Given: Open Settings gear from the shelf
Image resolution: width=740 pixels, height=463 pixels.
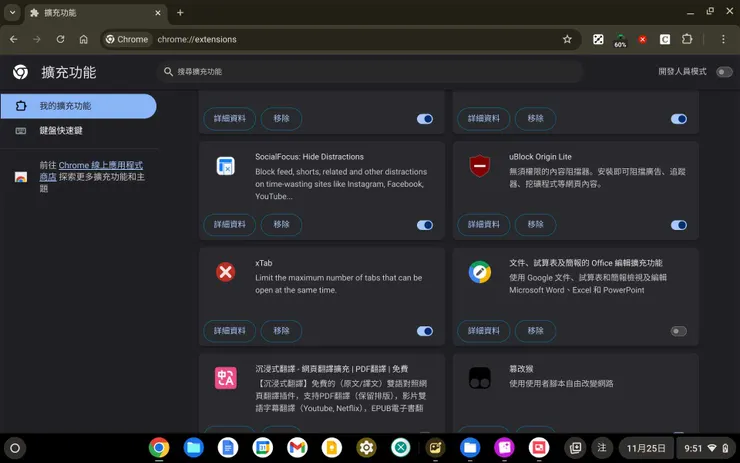Looking at the screenshot, I should (366, 447).
